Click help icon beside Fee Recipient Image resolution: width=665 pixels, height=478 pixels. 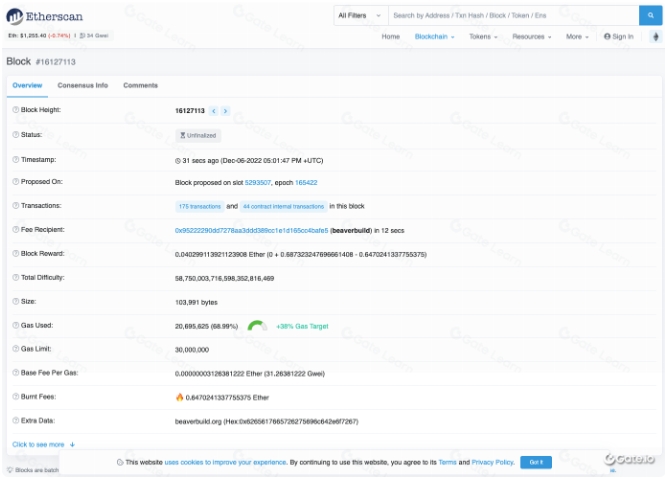pyautogui.click(x=16, y=229)
